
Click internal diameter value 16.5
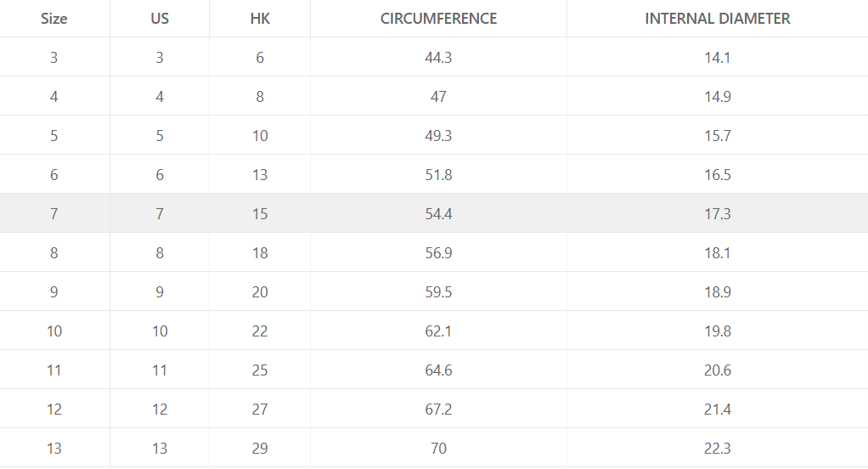(x=718, y=175)
